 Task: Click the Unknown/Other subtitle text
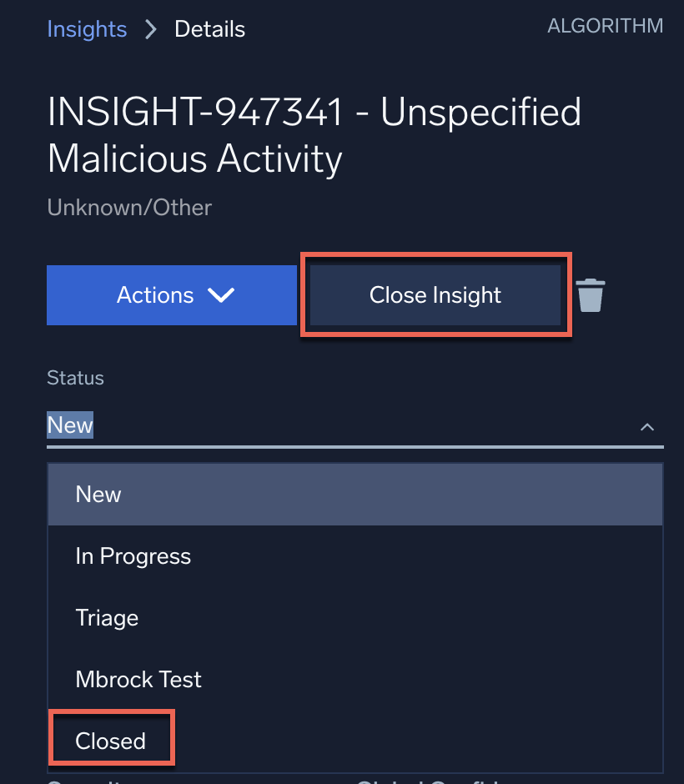tap(129, 207)
